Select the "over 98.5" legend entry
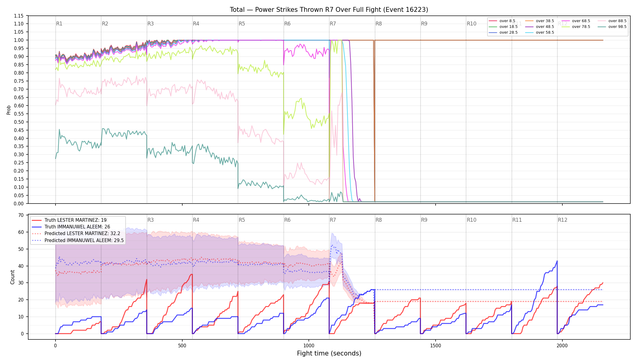Screen dimensions: 637x364 click(612, 27)
